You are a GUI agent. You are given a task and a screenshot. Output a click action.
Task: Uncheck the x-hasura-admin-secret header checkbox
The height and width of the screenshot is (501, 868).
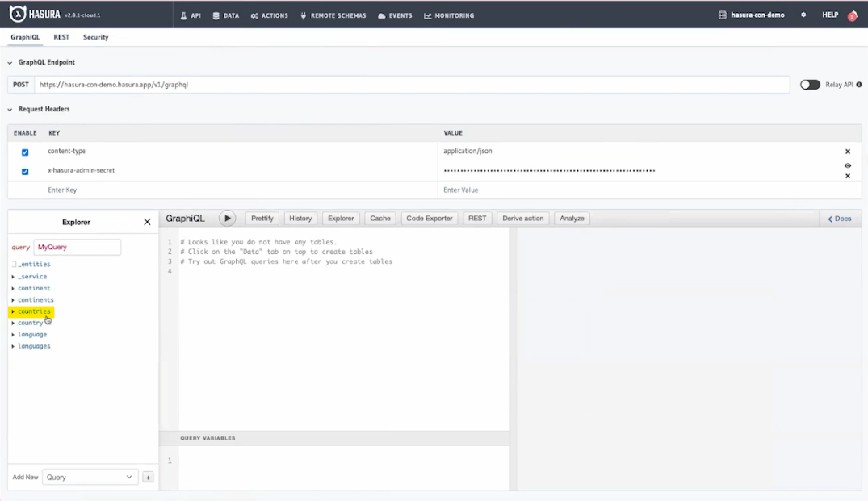click(25, 171)
